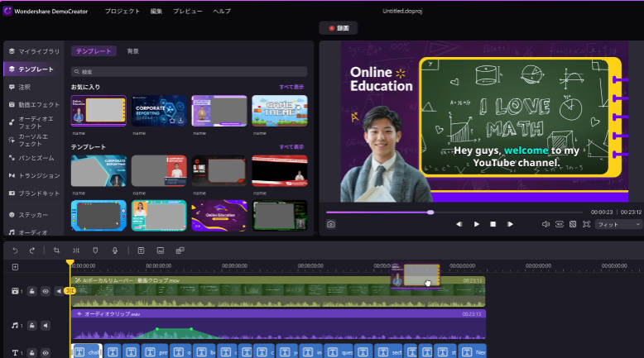Expand favorites with すべて表示 link
The image size is (644, 358).
click(292, 86)
